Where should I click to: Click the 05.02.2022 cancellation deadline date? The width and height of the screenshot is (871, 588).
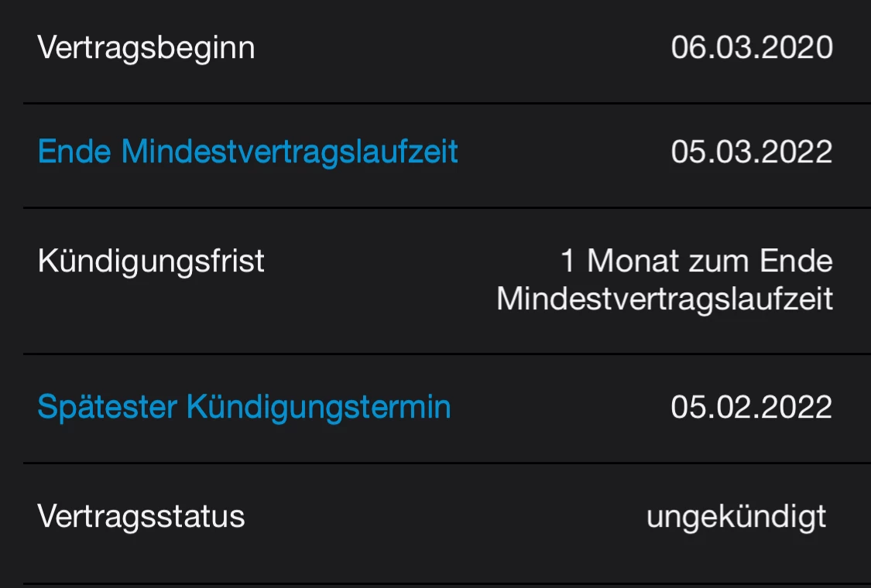(x=752, y=407)
